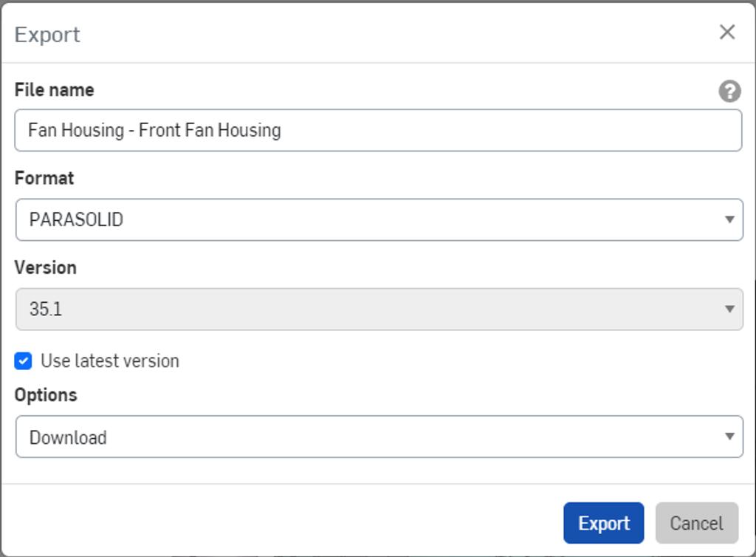Close the Export dialog with the X
The image size is (756, 557).
[x=728, y=32]
